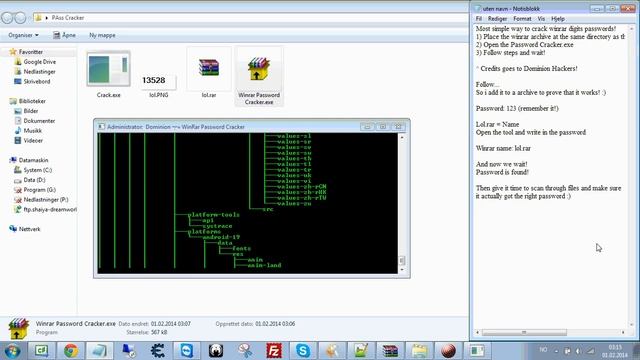640x360 pixels.
Task: Open the Organiser dropdown menu
Action: tap(23, 35)
